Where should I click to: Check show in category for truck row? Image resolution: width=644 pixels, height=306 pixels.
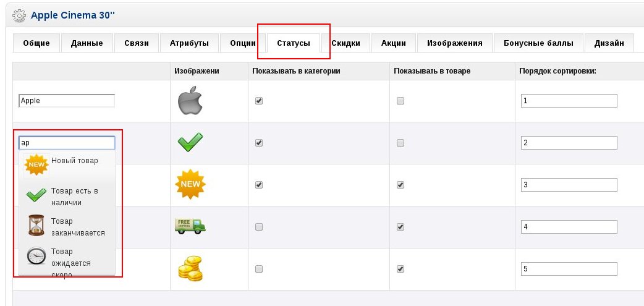259,227
